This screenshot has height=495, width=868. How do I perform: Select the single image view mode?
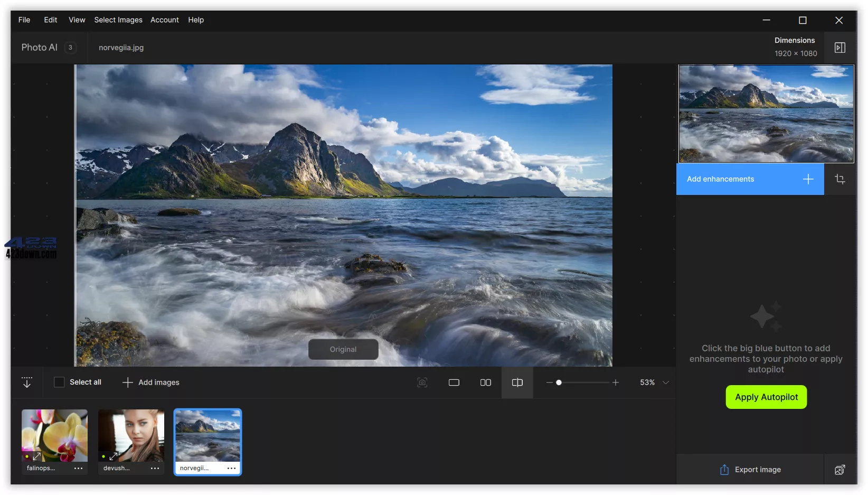[454, 382]
